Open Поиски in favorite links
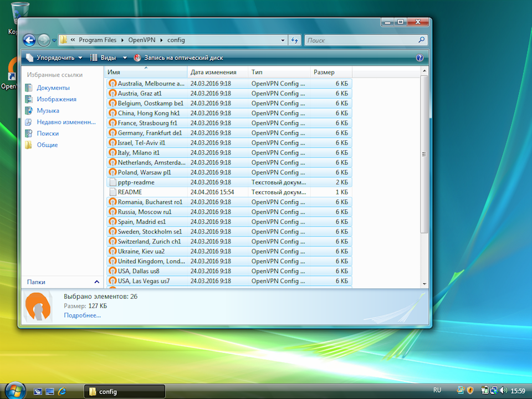 tap(48, 134)
